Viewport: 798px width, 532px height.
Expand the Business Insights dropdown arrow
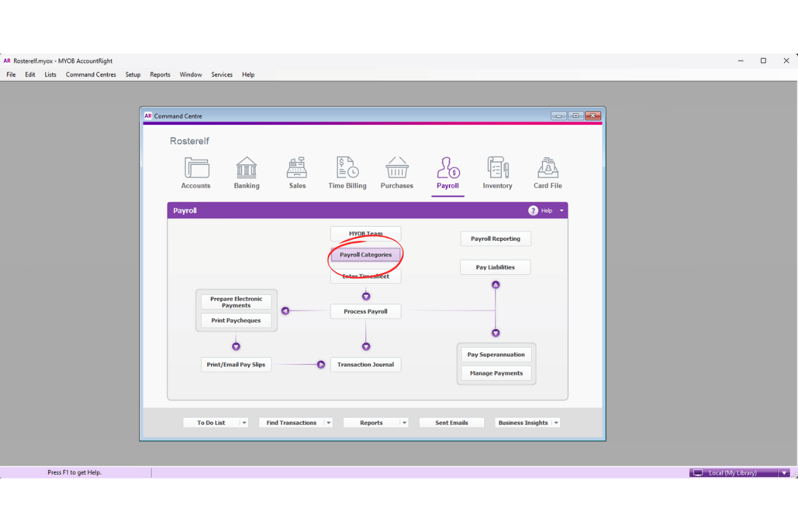click(x=556, y=423)
